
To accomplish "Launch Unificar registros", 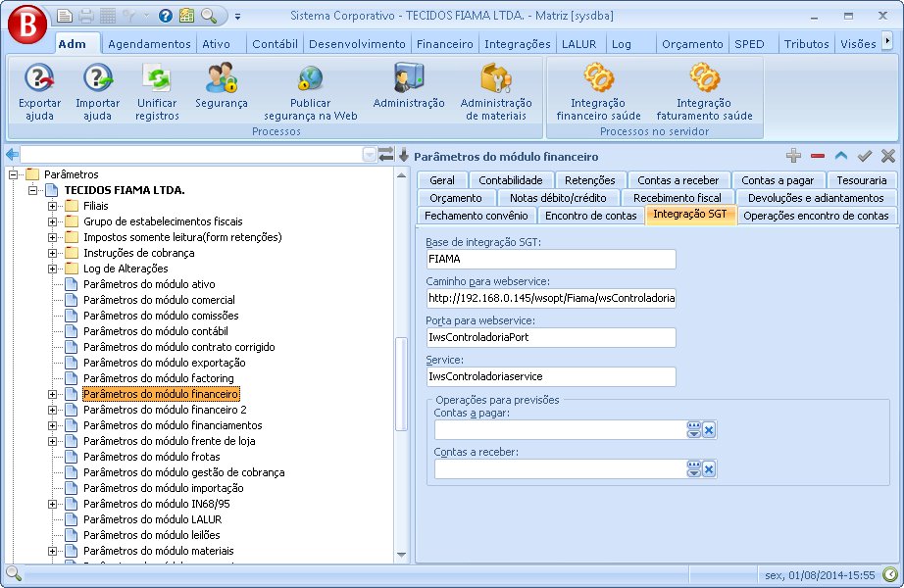I will (157, 92).
